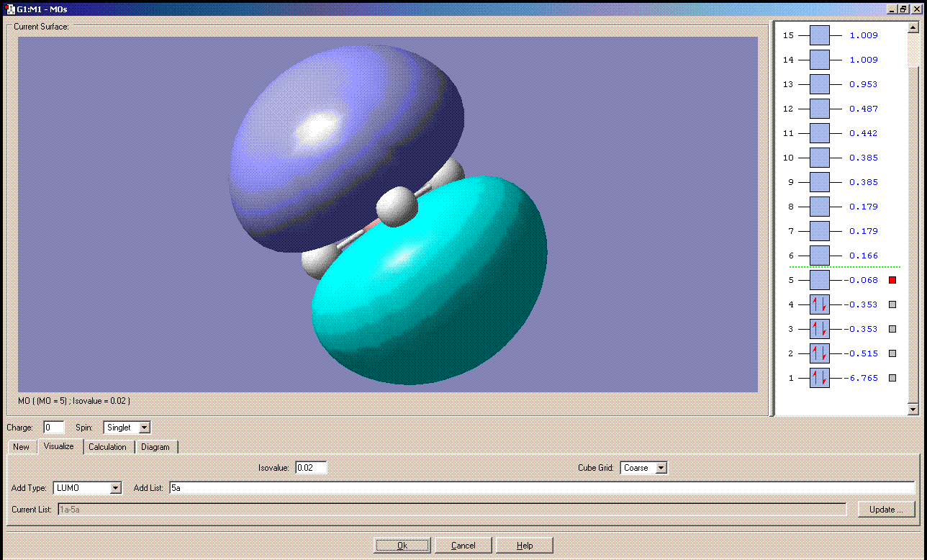927x560 pixels.
Task: Click the energy value -6.765
Action: tap(862, 378)
